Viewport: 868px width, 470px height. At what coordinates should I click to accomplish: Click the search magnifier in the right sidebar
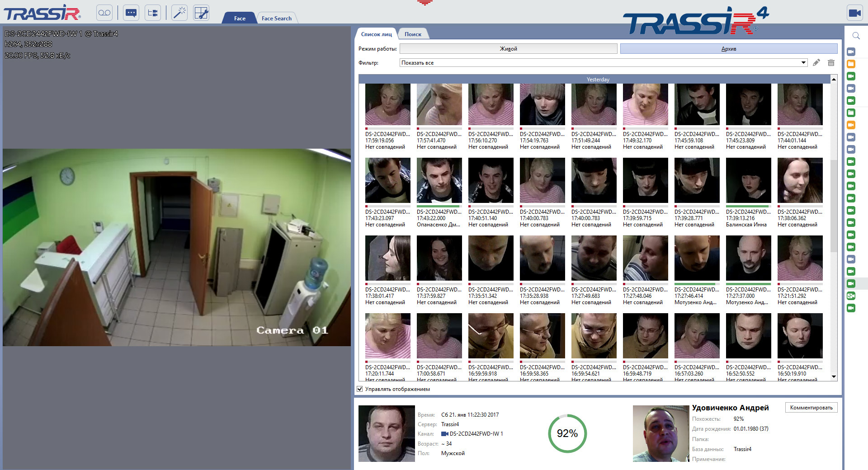coord(856,35)
